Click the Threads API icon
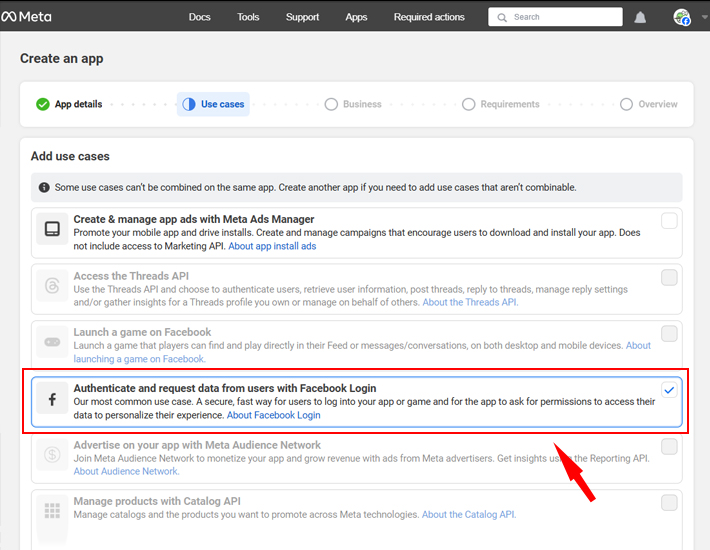710x550 pixels. [x=52, y=286]
